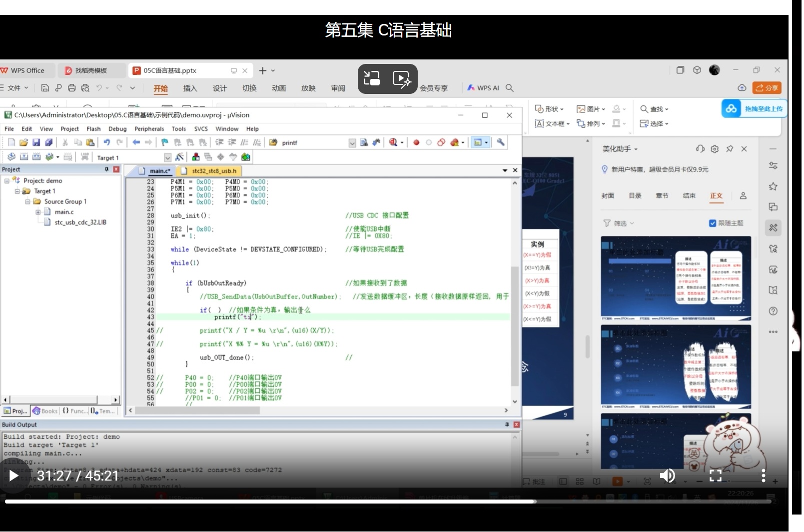Seek along the video progress bar
This screenshot has height=532, width=804.
(388, 501)
